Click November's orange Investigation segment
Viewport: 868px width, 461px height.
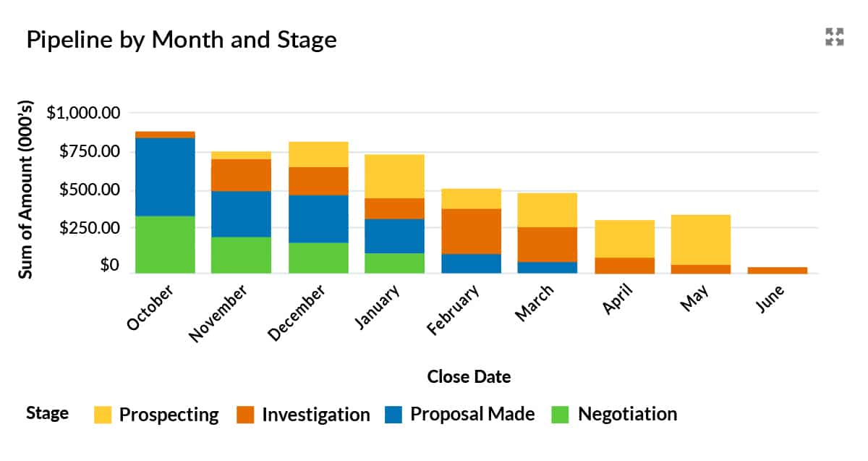[241, 174]
